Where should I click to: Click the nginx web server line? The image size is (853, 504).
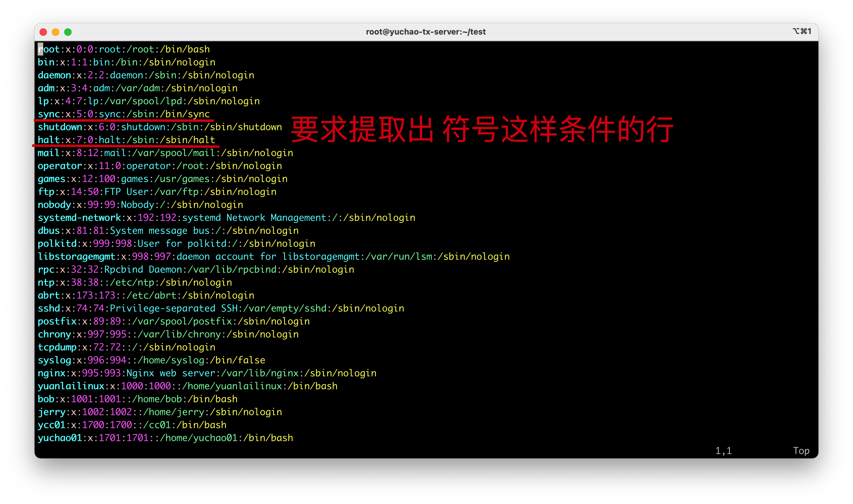207,373
